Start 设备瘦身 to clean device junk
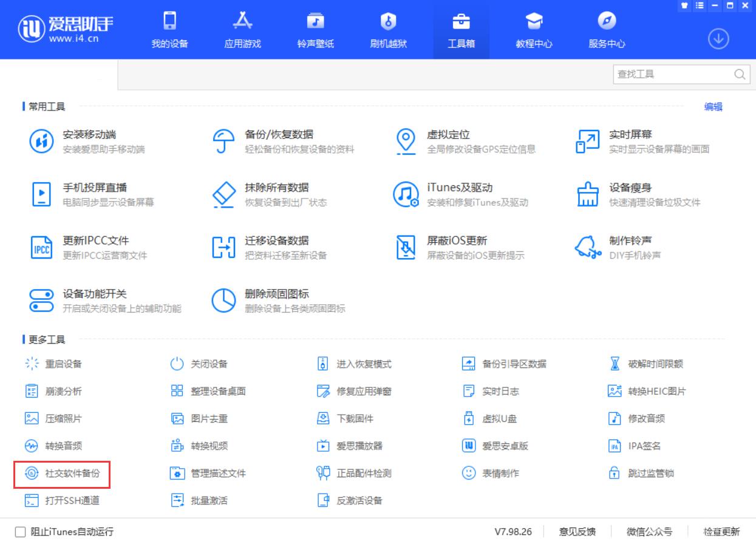This screenshot has height=544, width=756. [x=627, y=194]
